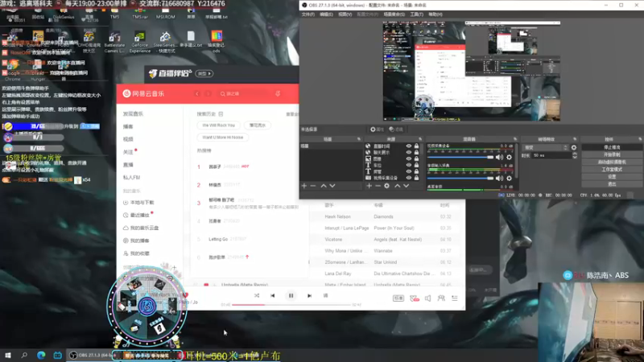644x362 pixels.
Task: Open 标准 audio quality selector in player
Action: 398,298
